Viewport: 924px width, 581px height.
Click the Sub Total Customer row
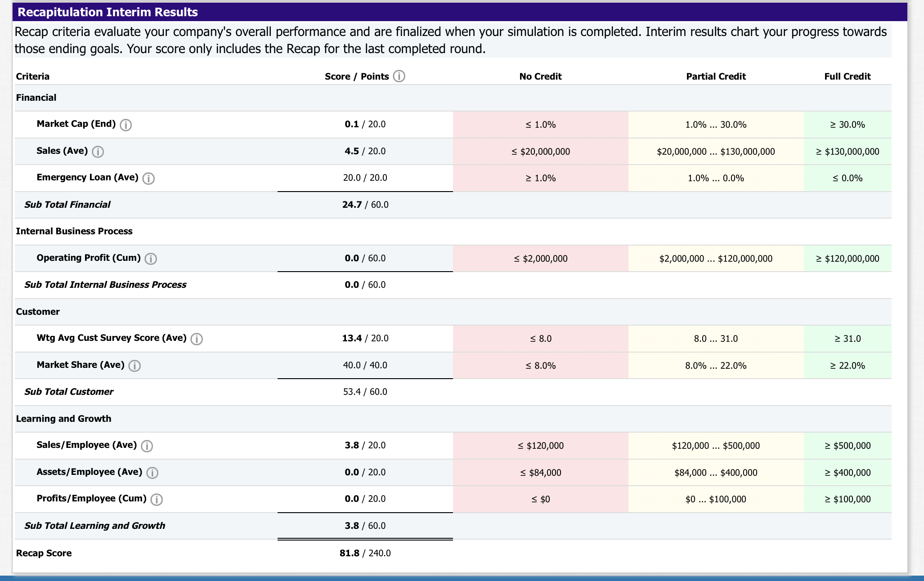[69, 392]
